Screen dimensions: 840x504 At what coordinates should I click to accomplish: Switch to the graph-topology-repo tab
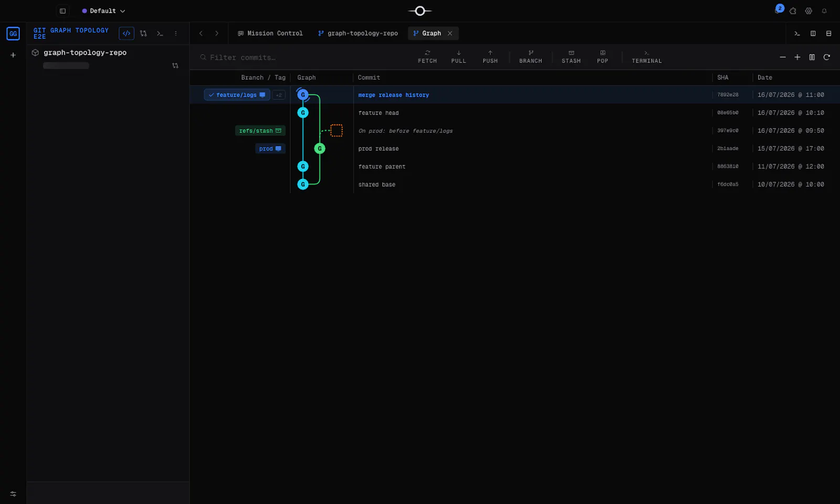(358, 33)
